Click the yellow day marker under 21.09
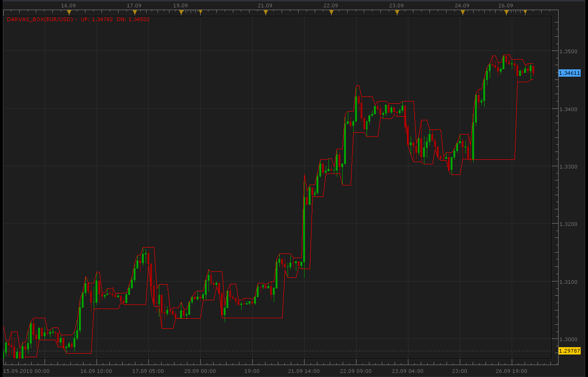The height and width of the screenshot is (377, 588). (x=266, y=12)
